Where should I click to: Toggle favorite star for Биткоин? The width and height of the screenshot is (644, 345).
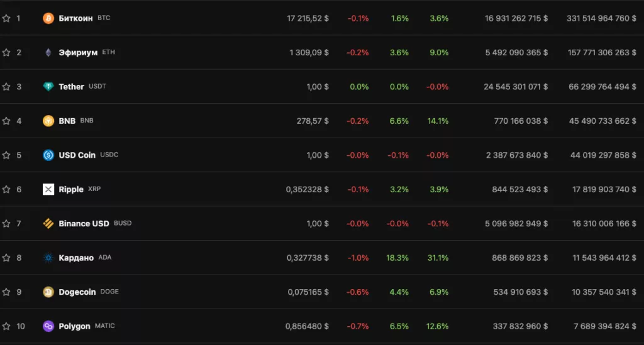point(6,18)
